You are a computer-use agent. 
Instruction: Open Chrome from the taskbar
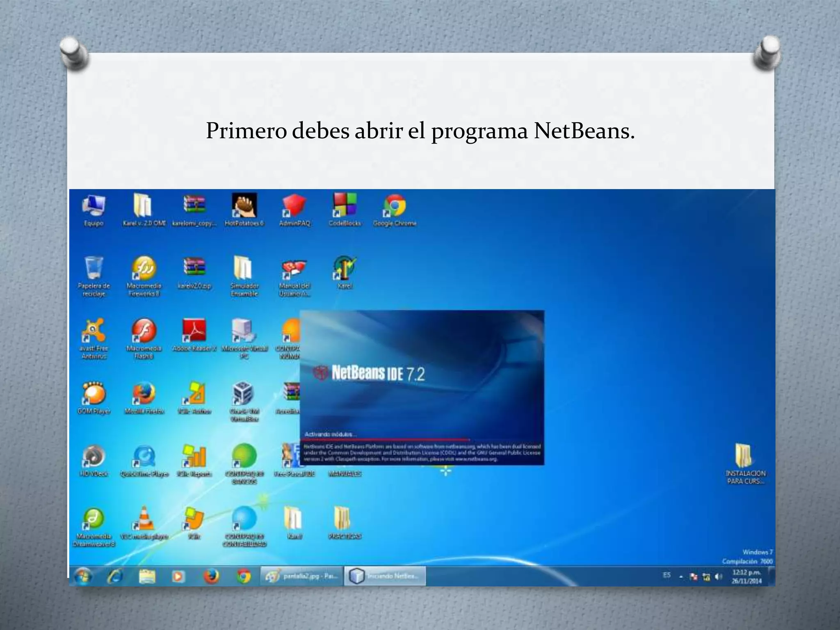click(x=244, y=577)
